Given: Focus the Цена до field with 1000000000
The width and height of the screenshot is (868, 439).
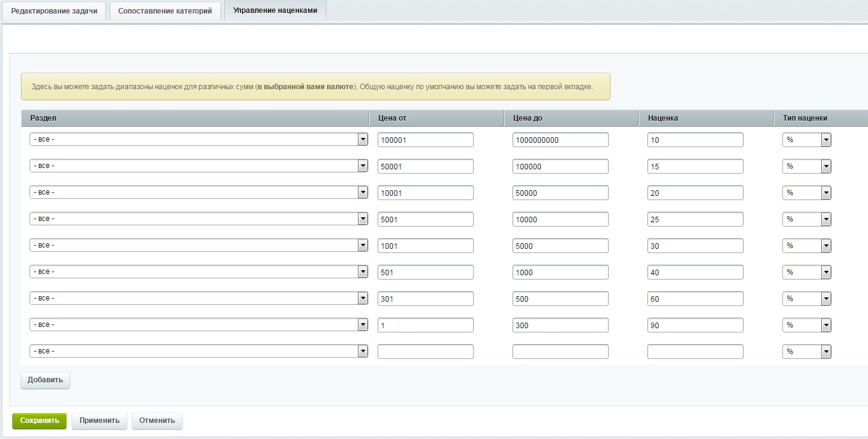Looking at the screenshot, I should coord(560,140).
